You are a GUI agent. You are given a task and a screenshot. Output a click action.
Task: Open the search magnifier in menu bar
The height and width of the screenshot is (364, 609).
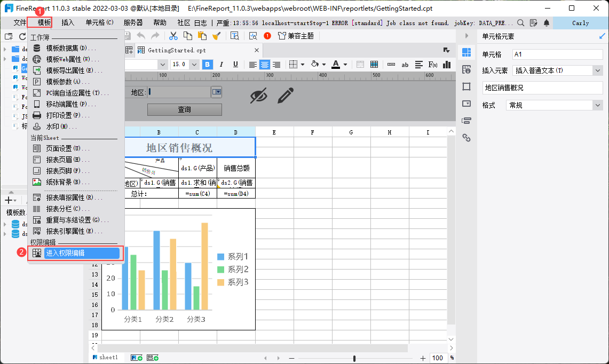[x=521, y=23]
